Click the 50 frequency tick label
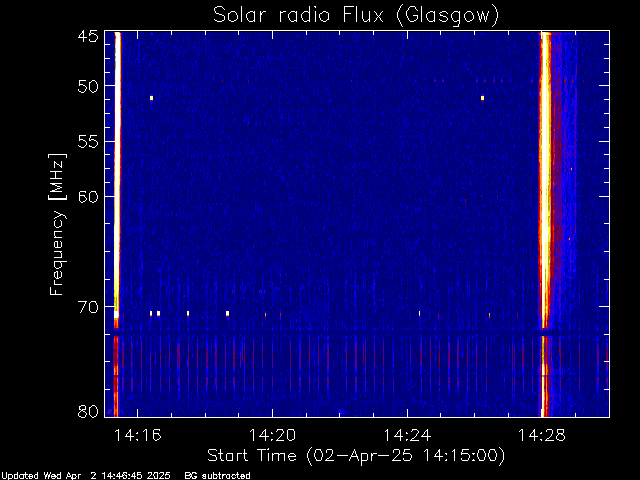This screenshot has width=640, height=480. (x=88, y=86)
